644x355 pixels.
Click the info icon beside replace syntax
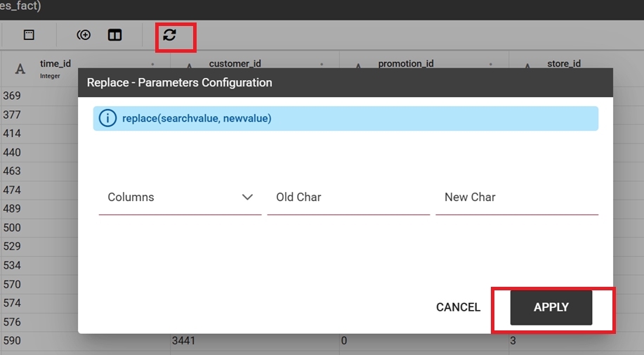pos(107,118)
